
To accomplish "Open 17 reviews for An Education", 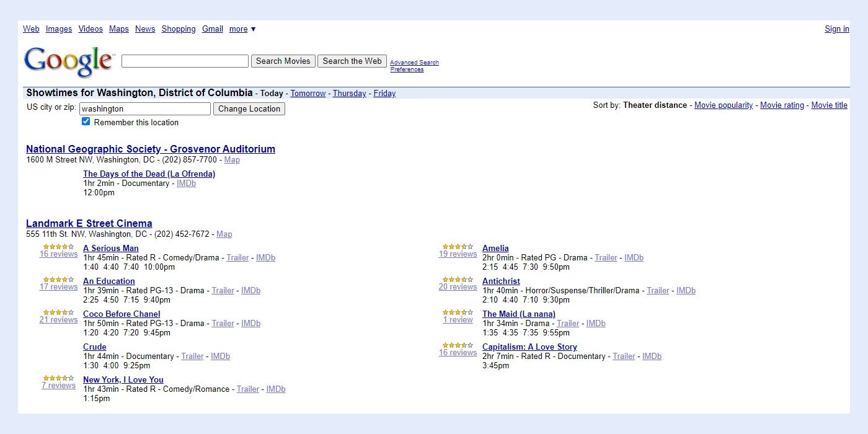I will [58, 287].
